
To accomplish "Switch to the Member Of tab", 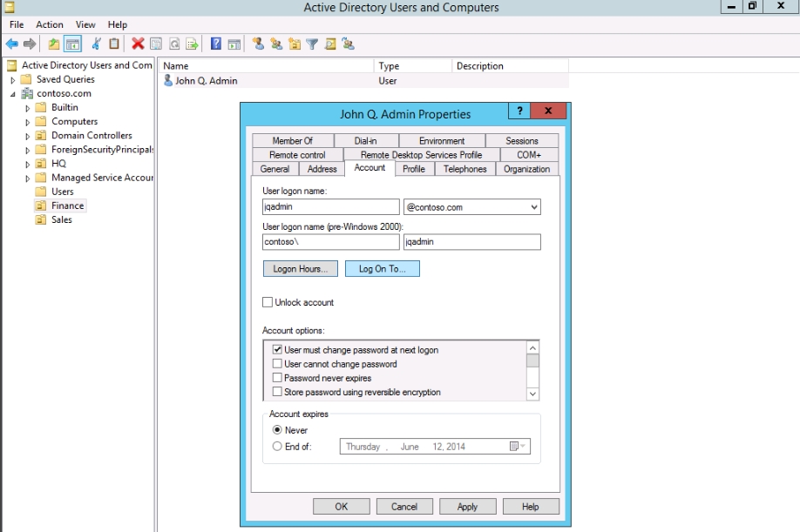I will click(292, 141).
